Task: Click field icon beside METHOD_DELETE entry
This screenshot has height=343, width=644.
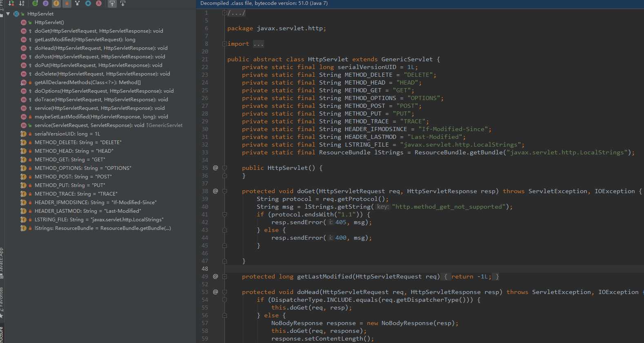Action: tap(23, 143)
